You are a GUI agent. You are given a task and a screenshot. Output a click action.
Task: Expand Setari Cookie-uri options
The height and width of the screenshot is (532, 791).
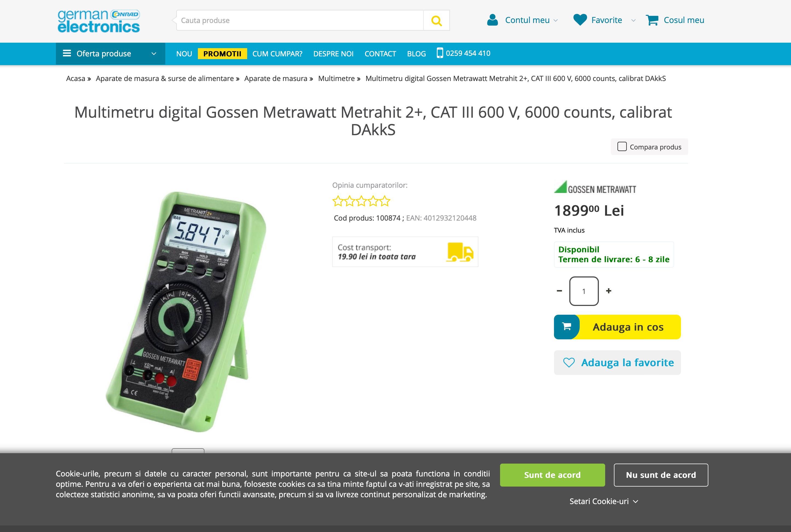pos(604,501)
